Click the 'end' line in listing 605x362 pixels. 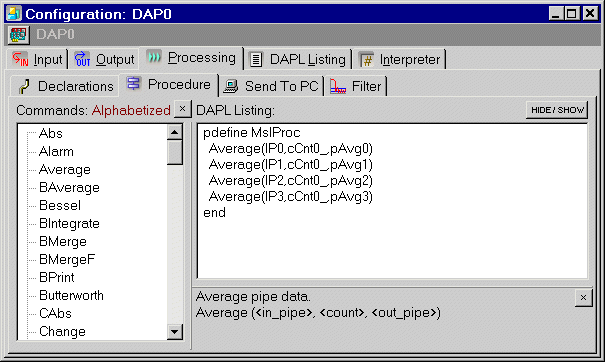(x=215, y=213)
